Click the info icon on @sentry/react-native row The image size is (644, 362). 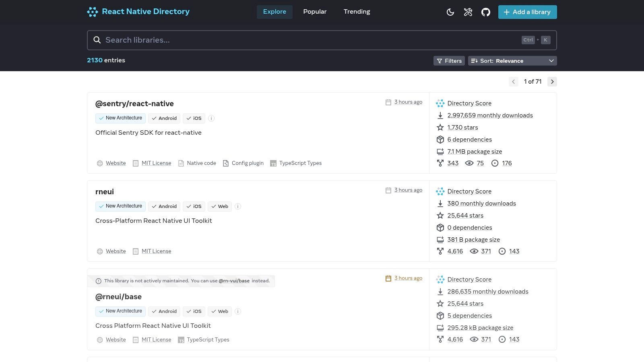211,118
